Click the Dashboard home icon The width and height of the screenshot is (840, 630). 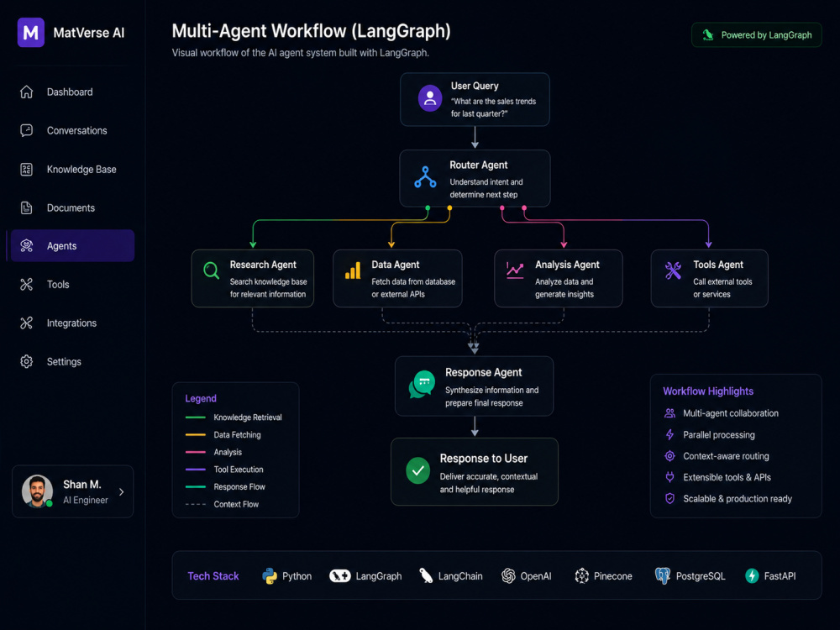26,92
